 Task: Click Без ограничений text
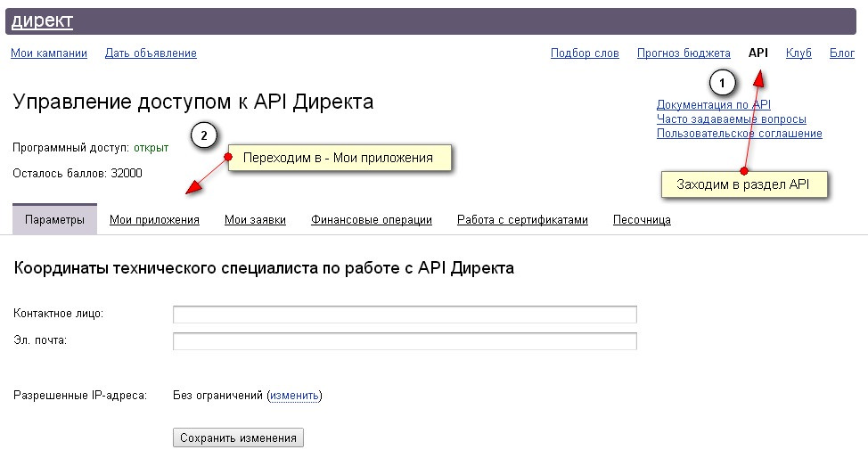[x=217, y=396]
